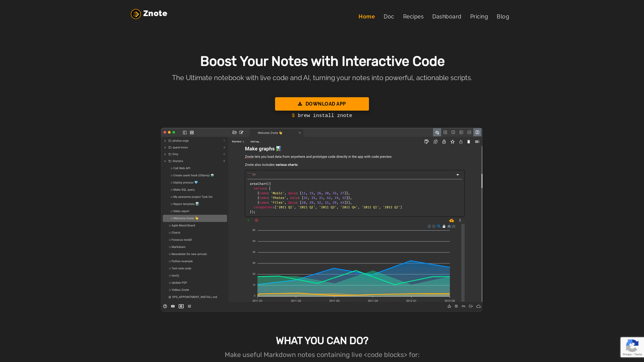The height and width of the screenshot is (362, 644).
Task: Expand the Emy folder
Action: (165, 154)
